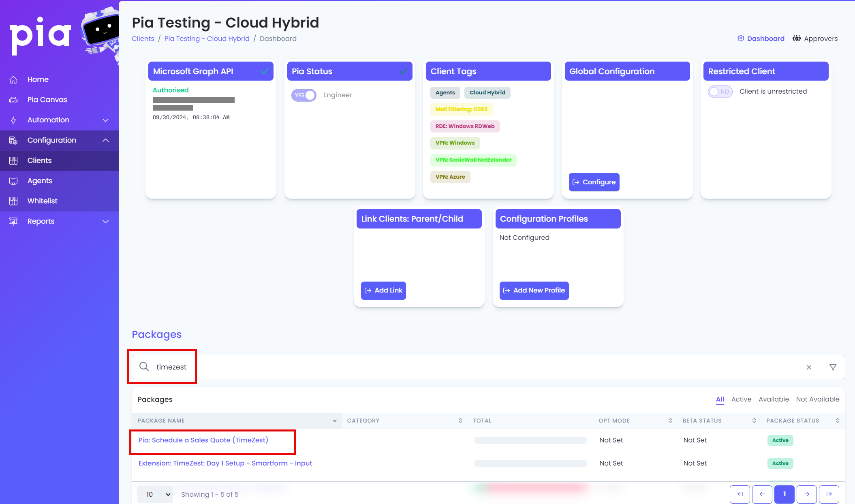The image size is (855, 504).
Task: Sort packages by Beta Status column
Action: tap(754, 421)
